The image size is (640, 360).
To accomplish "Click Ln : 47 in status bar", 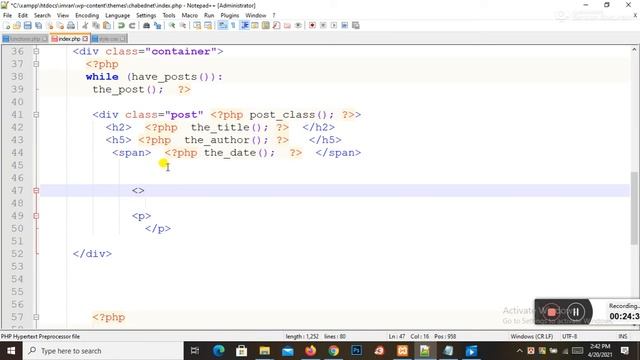I will pyautogui.click(x=397, y=336).
